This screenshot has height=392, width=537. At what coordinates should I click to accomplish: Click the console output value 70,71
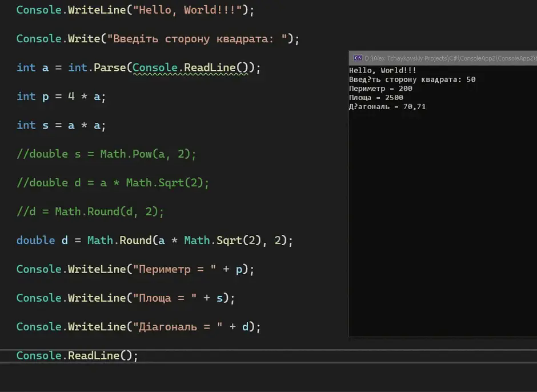pyautogui.click(x=414, y=106)
